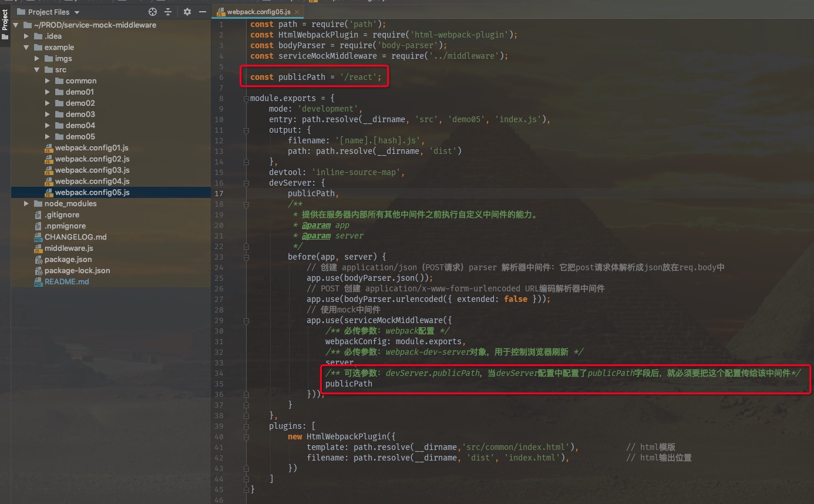Expand the imgs folder arrow
Screen dimensions: 814x504
pyautogui.click(x=37, y=59)
